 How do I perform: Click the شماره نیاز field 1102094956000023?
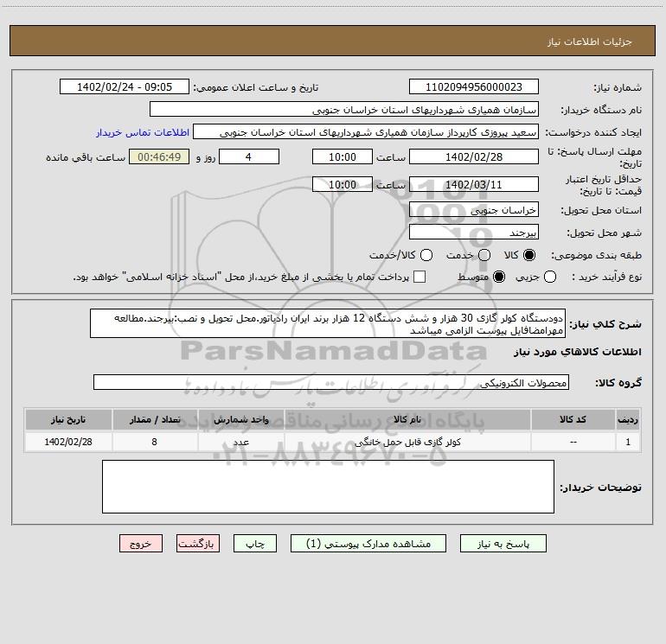click(x=474, y=86)
